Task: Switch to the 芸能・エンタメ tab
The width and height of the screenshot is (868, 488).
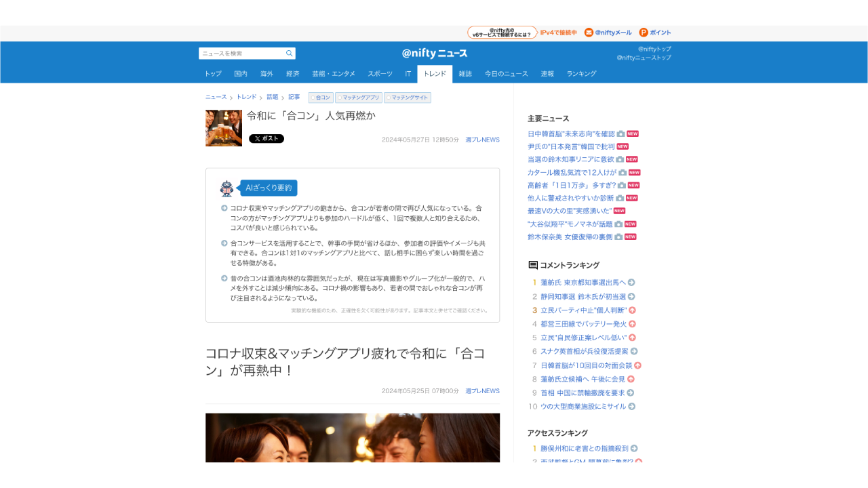Action: click(x=334, y=74)
